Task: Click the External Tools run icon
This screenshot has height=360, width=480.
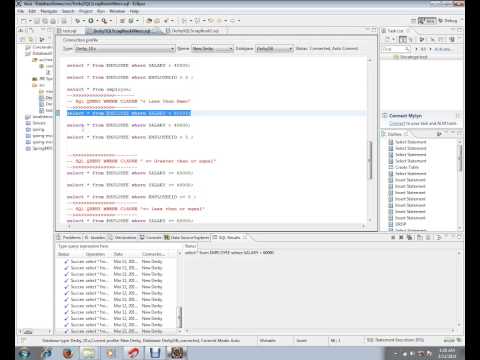Action: (104, 21)
